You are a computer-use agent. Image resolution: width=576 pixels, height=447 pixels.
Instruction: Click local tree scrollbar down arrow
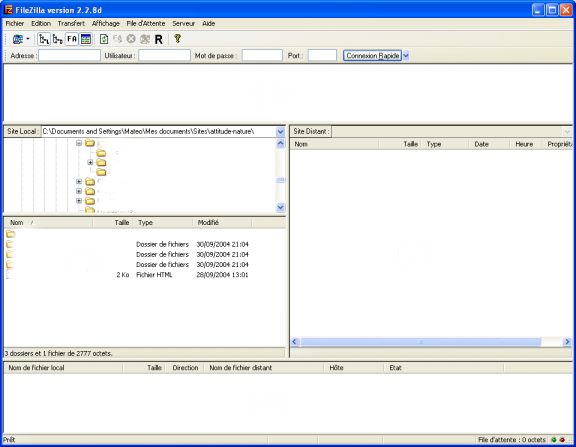tap(281, 208)
